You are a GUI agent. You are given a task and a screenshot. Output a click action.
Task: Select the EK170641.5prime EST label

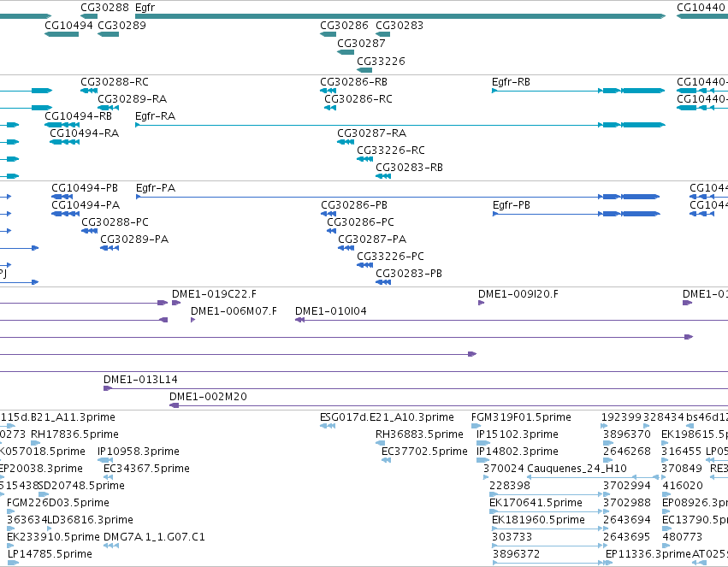coord(536,503)
